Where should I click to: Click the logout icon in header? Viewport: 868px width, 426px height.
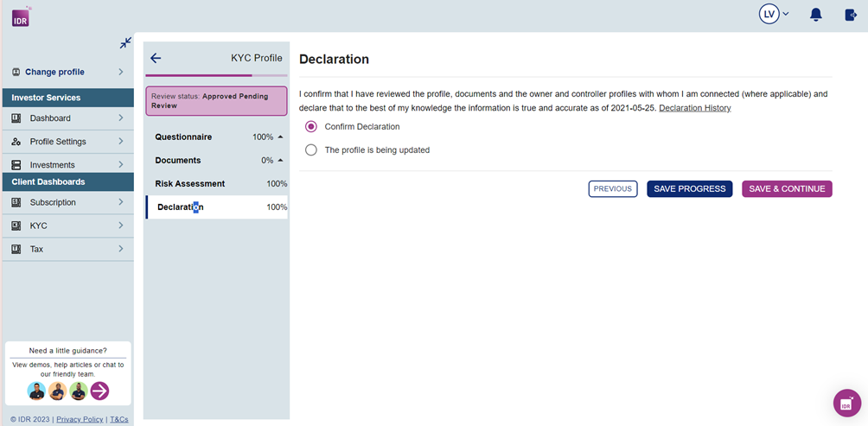[x=850, y=15]
